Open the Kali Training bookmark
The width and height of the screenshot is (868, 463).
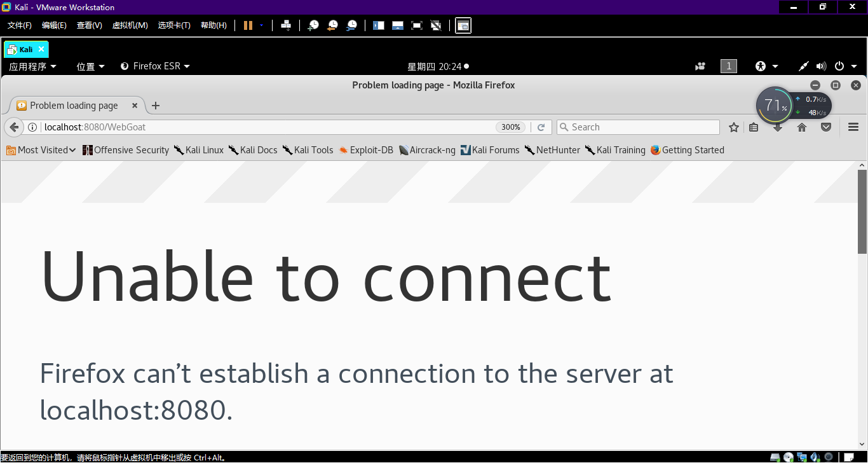pyautogui.click(x=615, y=150)
